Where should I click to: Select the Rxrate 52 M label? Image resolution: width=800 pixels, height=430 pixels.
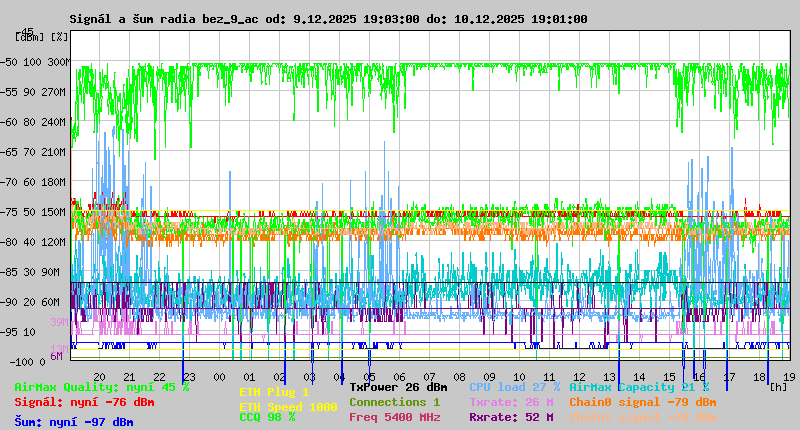(x=511, y=417)
